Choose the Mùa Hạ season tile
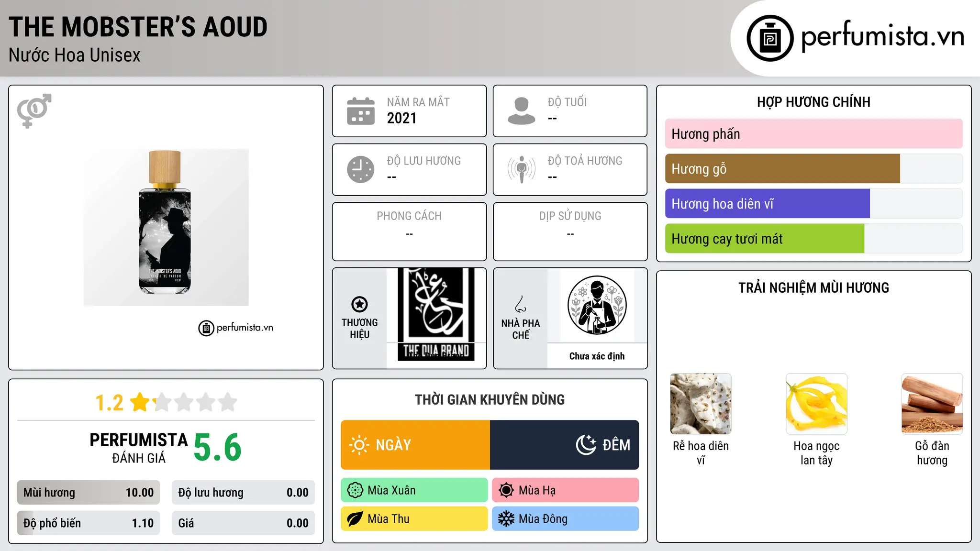This screenshot has height=551, width=980. coord(566,490)
